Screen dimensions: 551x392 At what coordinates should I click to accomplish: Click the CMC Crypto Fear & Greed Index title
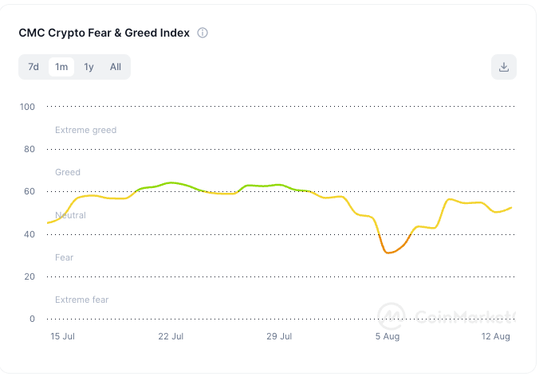click(104, 33)
